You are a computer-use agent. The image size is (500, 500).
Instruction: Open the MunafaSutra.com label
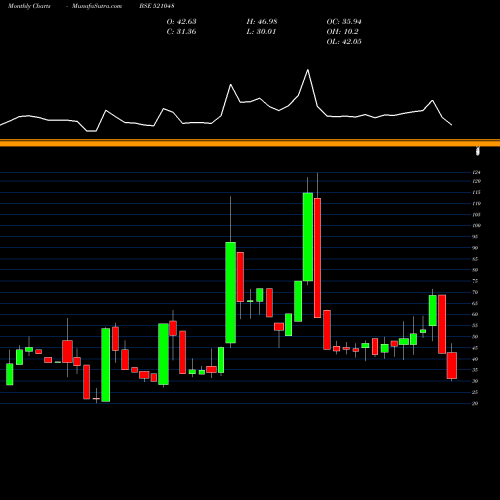[97, 6]
